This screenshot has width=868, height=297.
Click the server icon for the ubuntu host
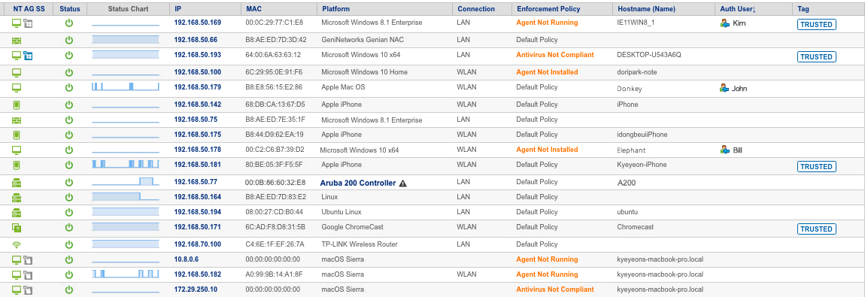pyautogui.click(x=17, y=212)
